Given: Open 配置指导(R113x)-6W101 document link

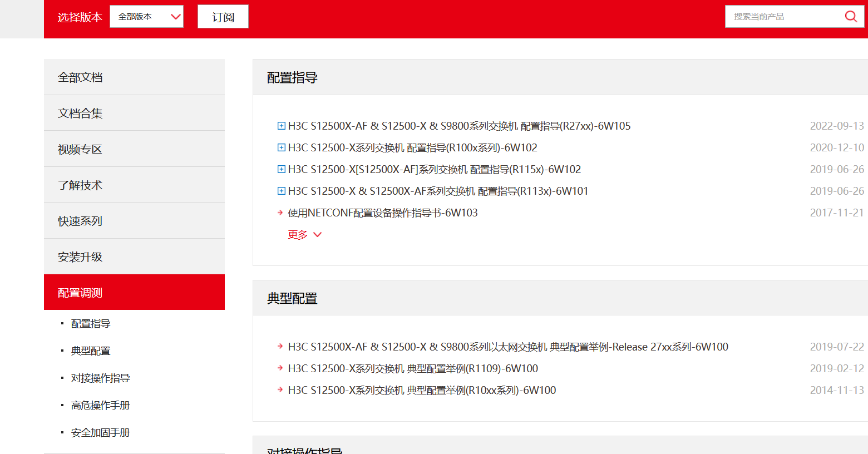Looking at the screenshot, I should [x=438, y=191].
